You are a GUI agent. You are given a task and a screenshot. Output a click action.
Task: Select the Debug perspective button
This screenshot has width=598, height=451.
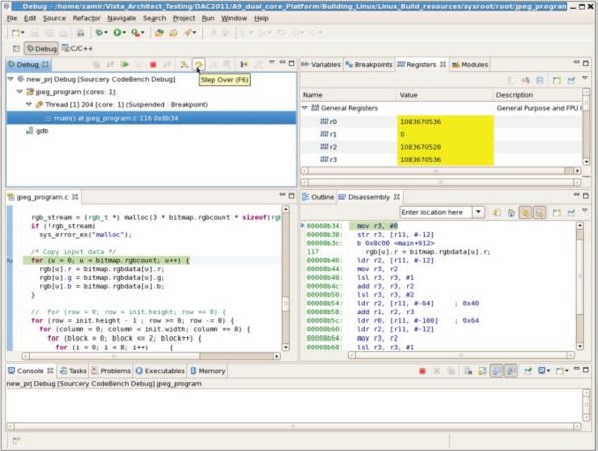tap(42, 49)
